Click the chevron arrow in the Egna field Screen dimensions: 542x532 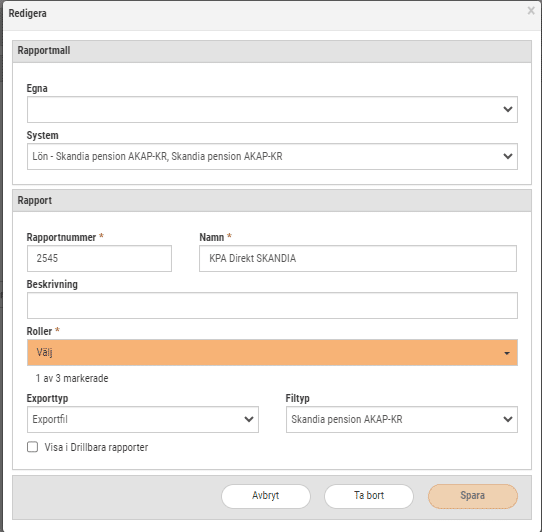[x=507, y=109]
